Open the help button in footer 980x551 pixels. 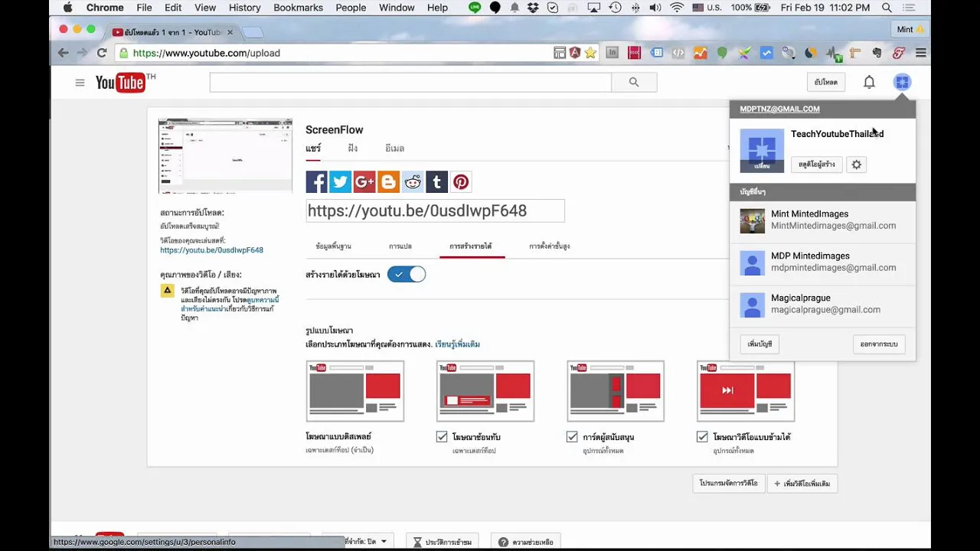click(x=526, y=542)
